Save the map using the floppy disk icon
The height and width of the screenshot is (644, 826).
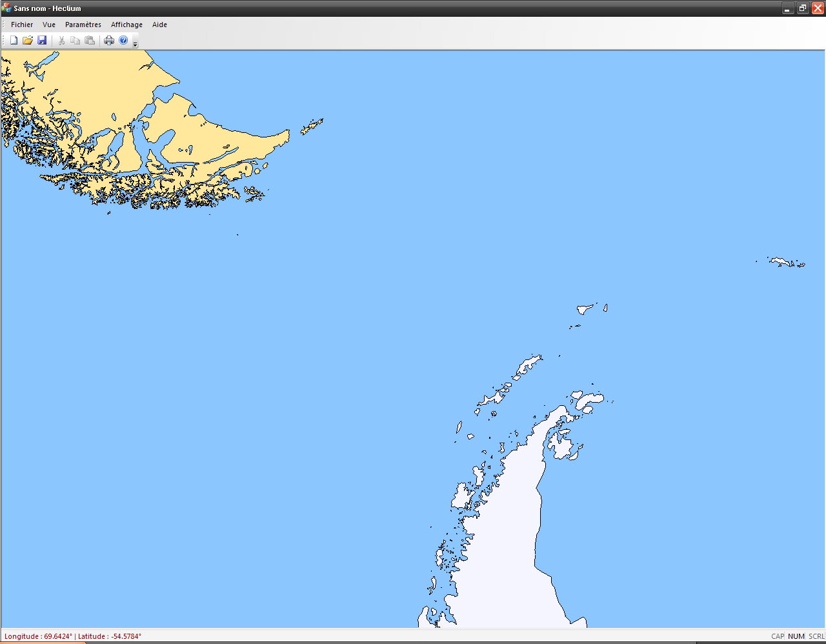point(42,41)
